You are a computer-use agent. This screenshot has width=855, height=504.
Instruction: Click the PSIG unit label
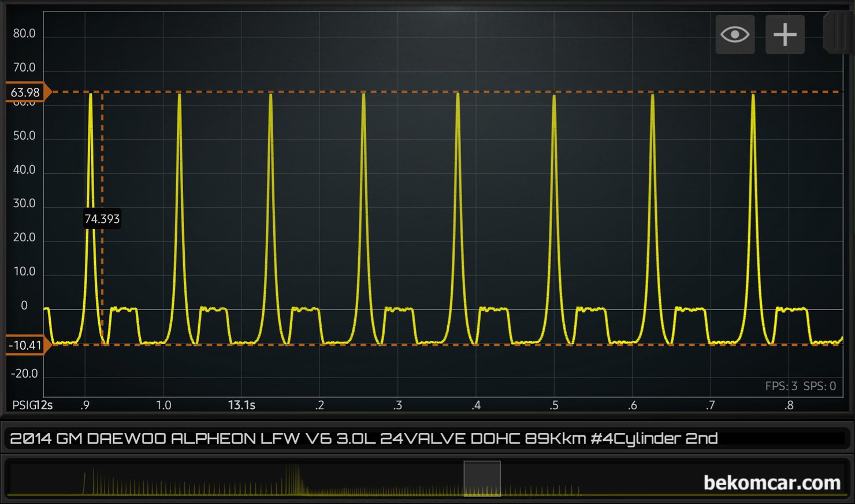pyautogui.click(x=23, y=405)
